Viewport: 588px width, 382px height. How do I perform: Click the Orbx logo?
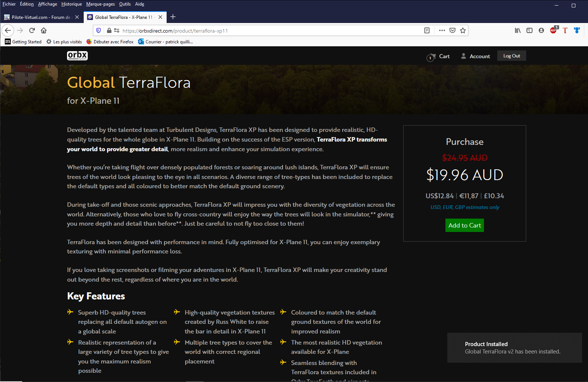click(x=77, y=56)
